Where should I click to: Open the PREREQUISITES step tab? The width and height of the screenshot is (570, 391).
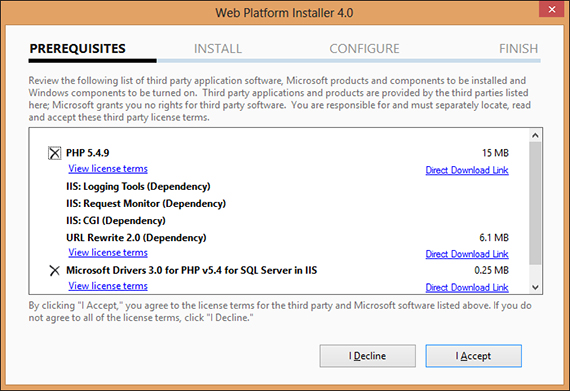(77, 48)
